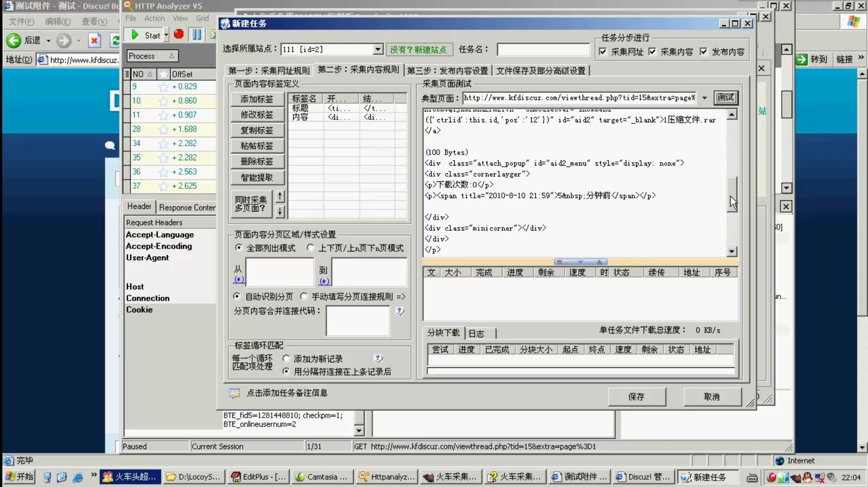The height and width of the screenshot is (487, 868).
Task: Click the downward arrow reorder icon
Action: [x=280, y=211]
